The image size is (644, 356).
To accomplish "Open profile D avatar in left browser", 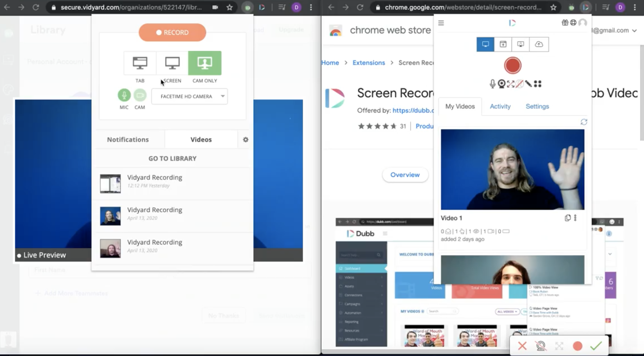I will pyautogui.click(x=296, y=7).
